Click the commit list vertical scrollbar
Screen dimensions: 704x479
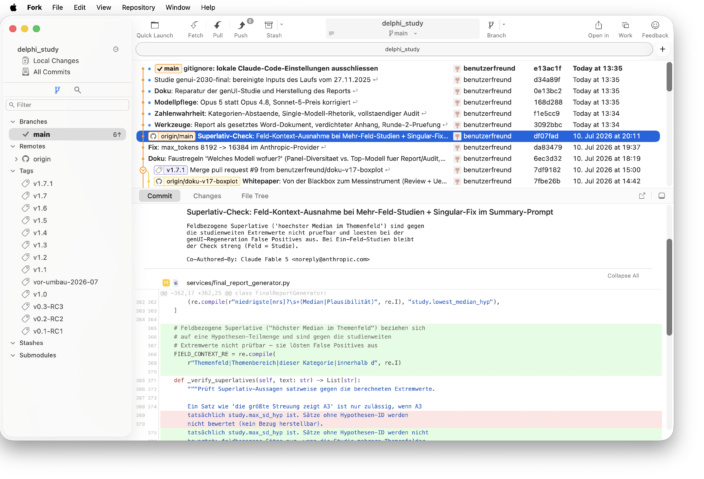[669, 77]
